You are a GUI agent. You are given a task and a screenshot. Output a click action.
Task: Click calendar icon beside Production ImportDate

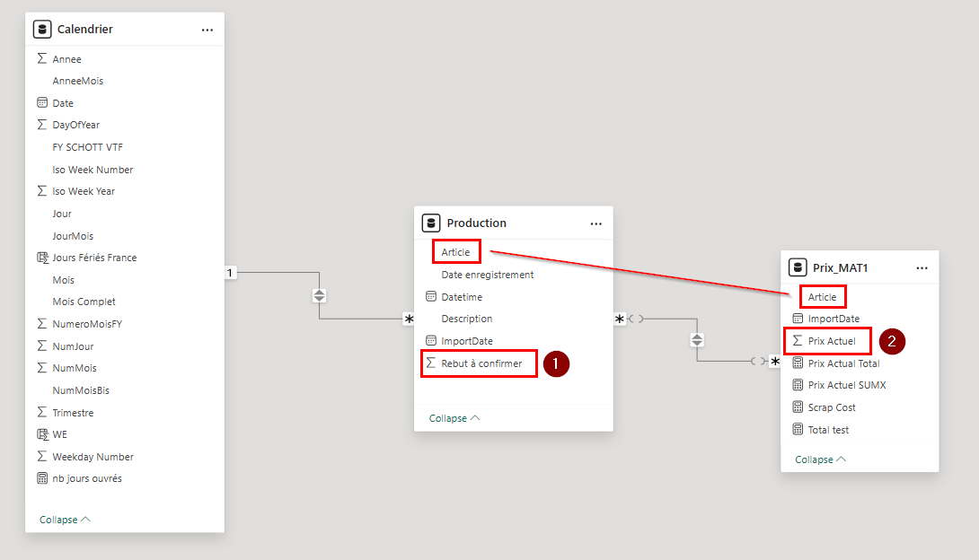click(431, 340)
